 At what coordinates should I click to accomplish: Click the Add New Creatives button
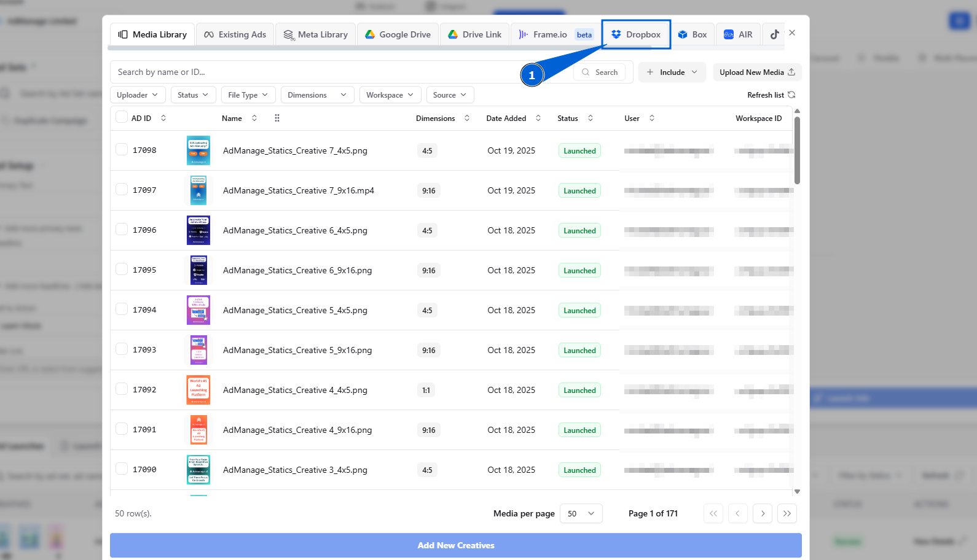[456, 545]
